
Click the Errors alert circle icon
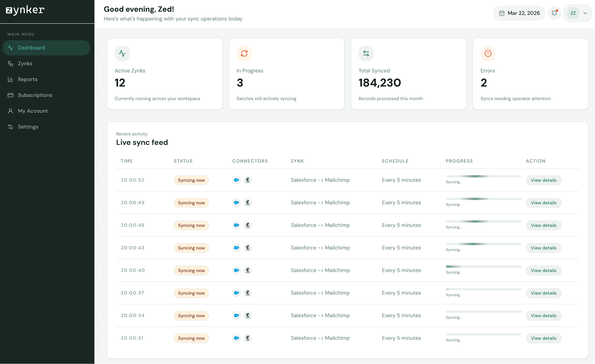[x=488, y=53]
